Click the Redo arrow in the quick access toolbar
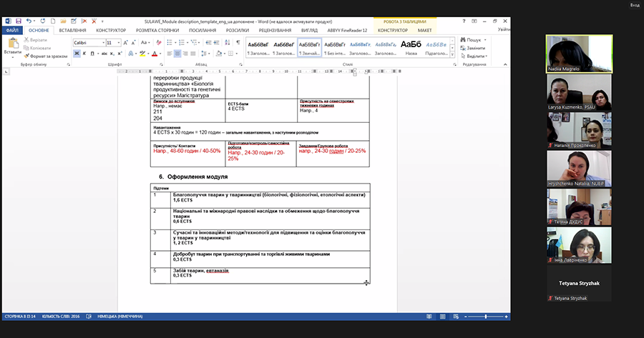Viewport: 644px width, 338px height. 43,21
